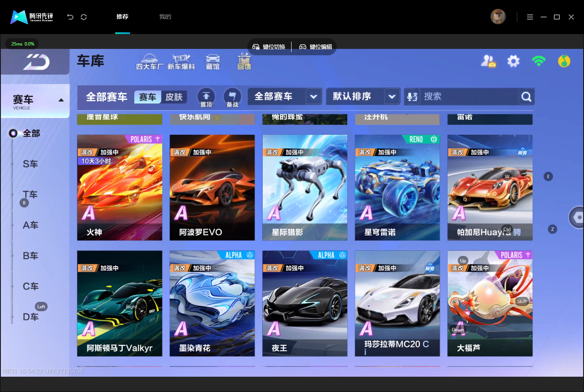Open the floating side panel handle
584x392 pixels.
coord(576,217)
